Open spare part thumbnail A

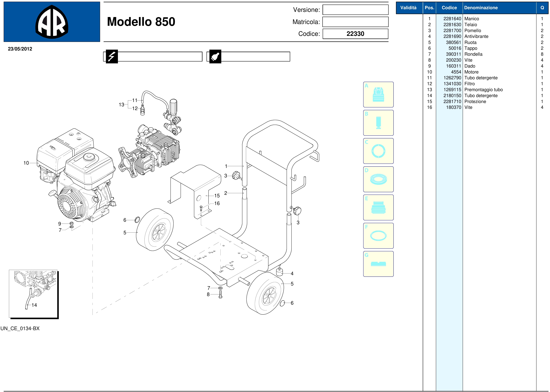tap(378, 95)
